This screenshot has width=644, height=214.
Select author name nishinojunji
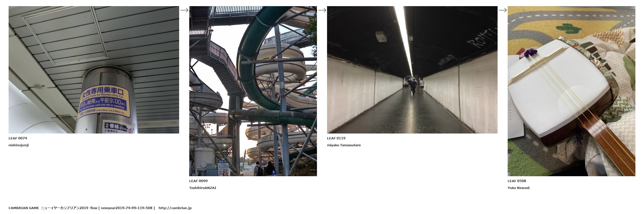19,145
